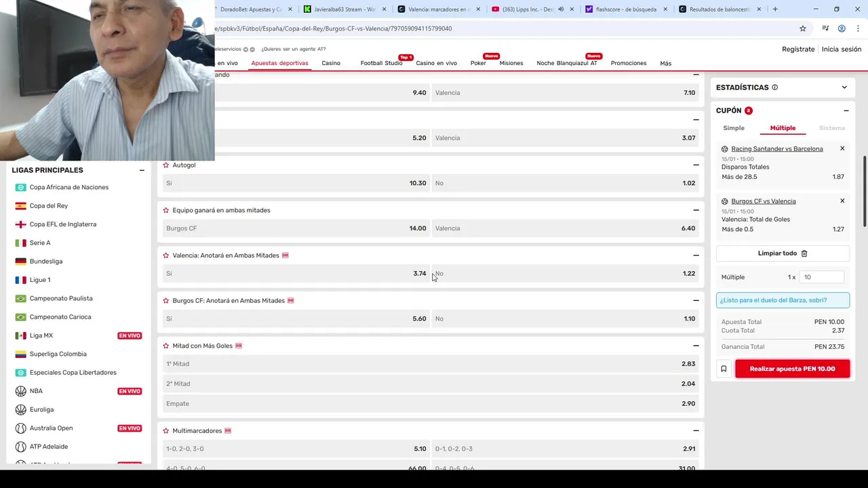Viewport: 868px width, 488px height.
Task: Favorite the Valencia Anotará en Ambas Mitades star
Action: (x=165, y=256)
